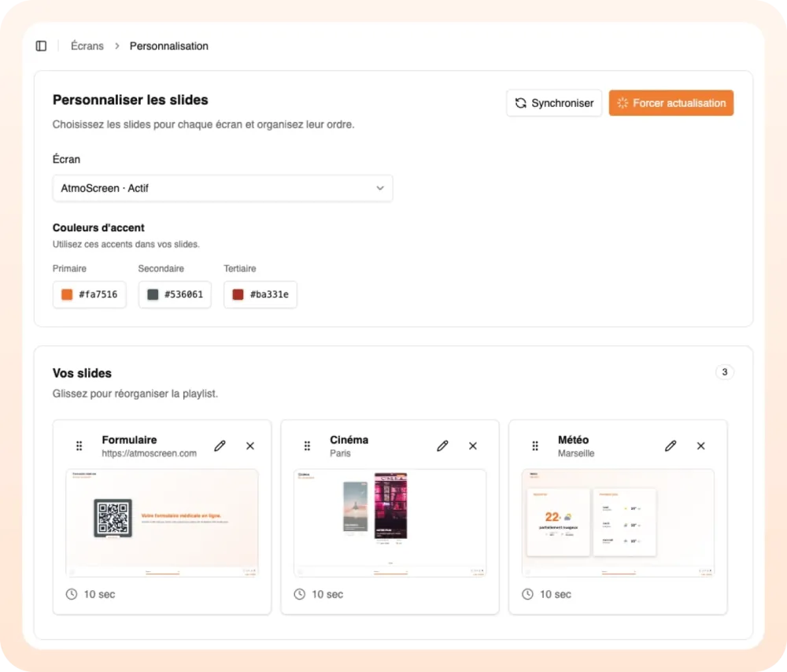787x672 pixels.
Task: Click the clock icon under Météo slide
Action: [x=527, y=594]
